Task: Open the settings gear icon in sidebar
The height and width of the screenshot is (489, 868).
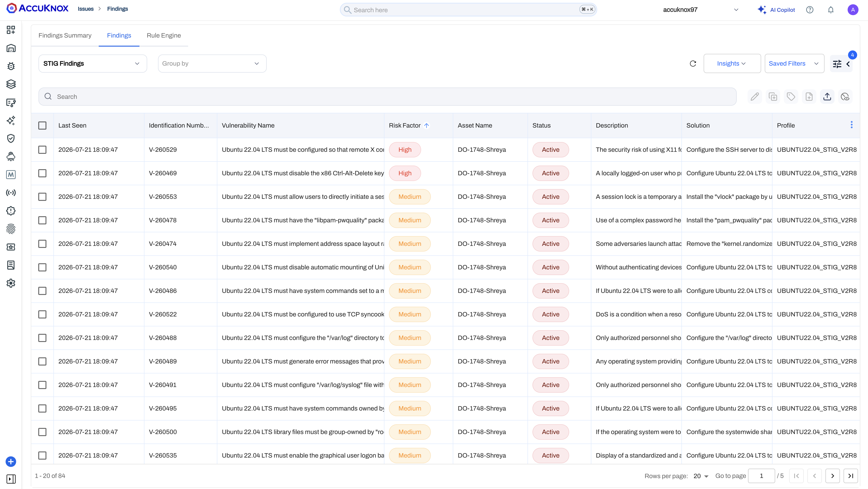Action: (11, 283)
